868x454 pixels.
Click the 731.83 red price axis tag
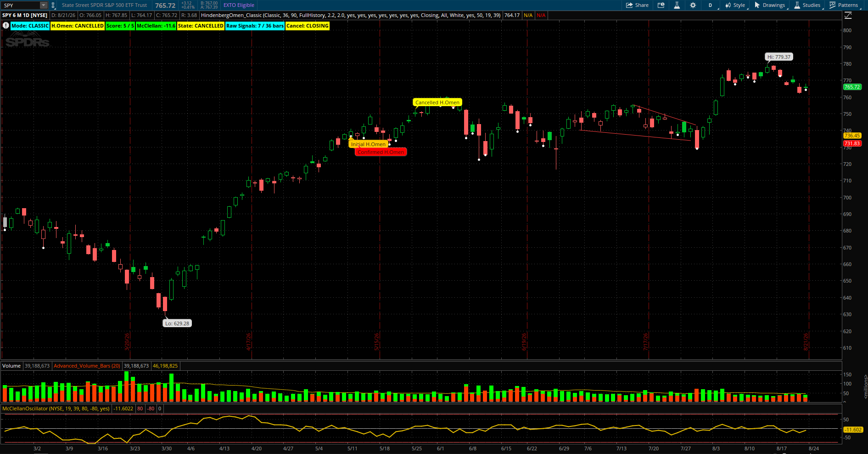click(x=852, y=143)
